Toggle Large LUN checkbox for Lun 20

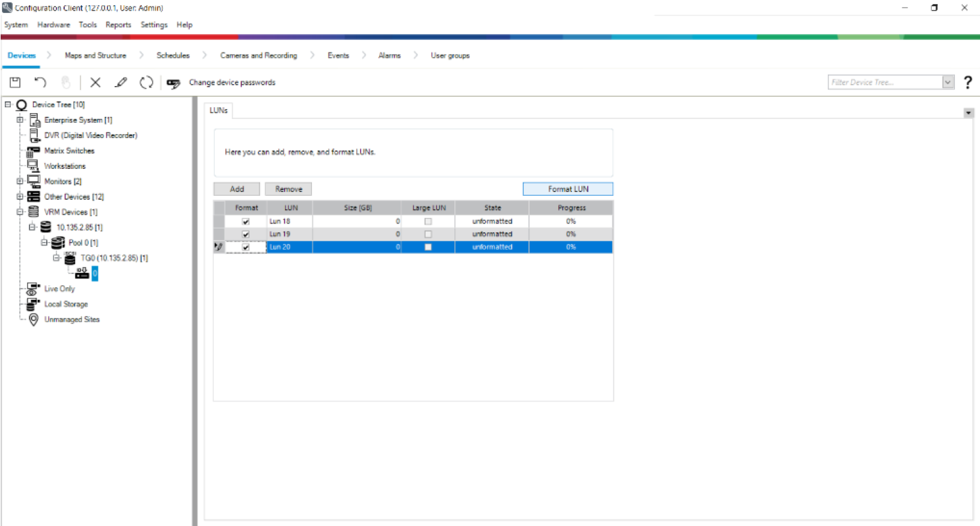(x=428, y=247)
